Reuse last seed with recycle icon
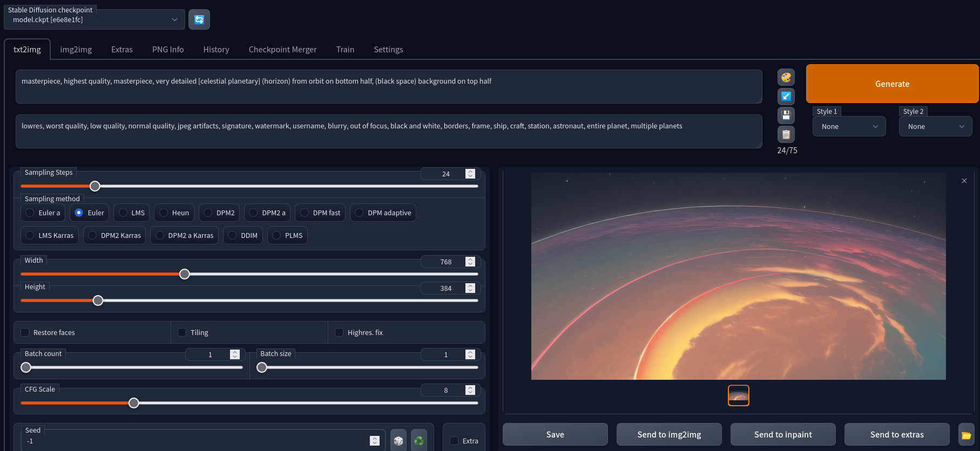This screenshot has height=451, width=980. 419,441
